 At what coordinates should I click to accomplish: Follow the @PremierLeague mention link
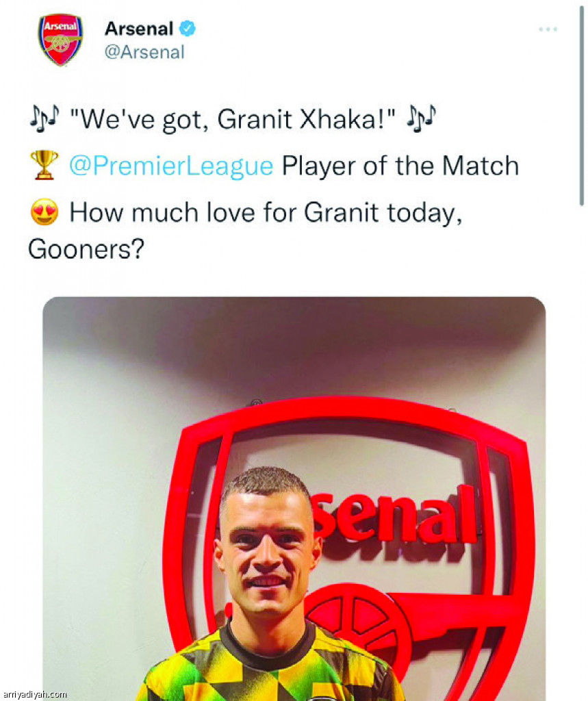click(x=171, y=166)
